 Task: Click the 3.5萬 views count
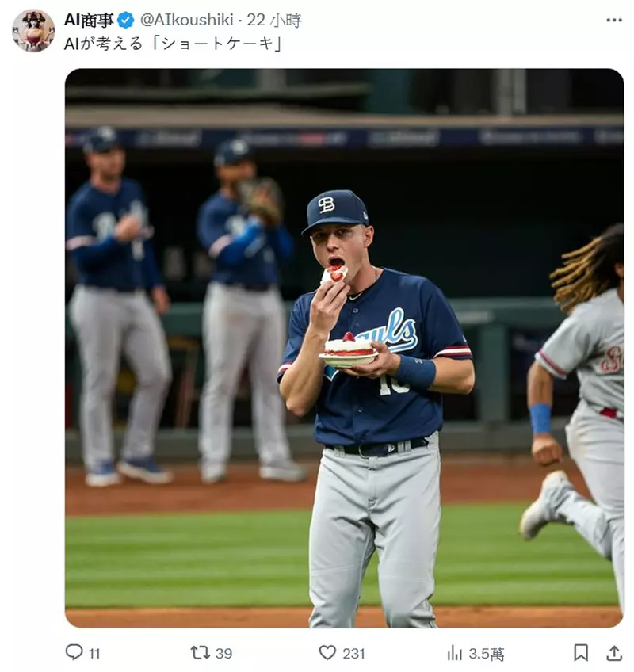(486, 653)
